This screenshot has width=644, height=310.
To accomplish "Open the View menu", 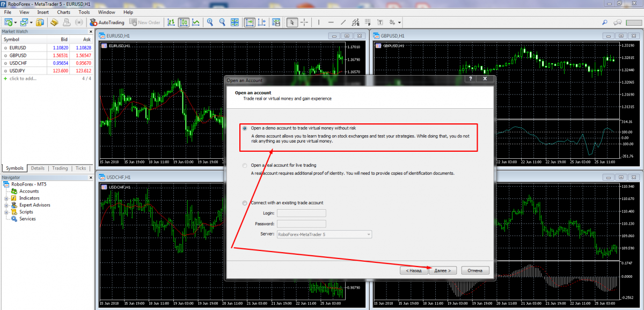I will click(24, 12).
